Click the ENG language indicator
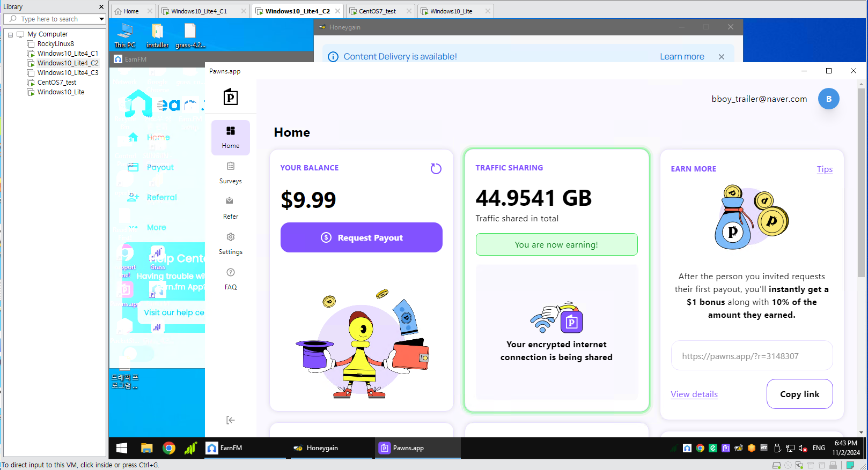Viewport: 868px width, 470px height. coord(819,448)
